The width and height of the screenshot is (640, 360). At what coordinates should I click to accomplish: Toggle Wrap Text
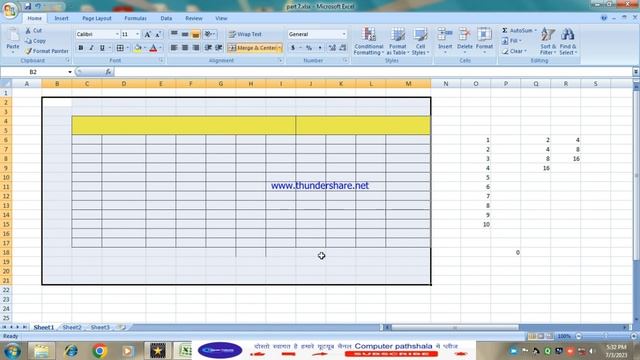[245, 34]
